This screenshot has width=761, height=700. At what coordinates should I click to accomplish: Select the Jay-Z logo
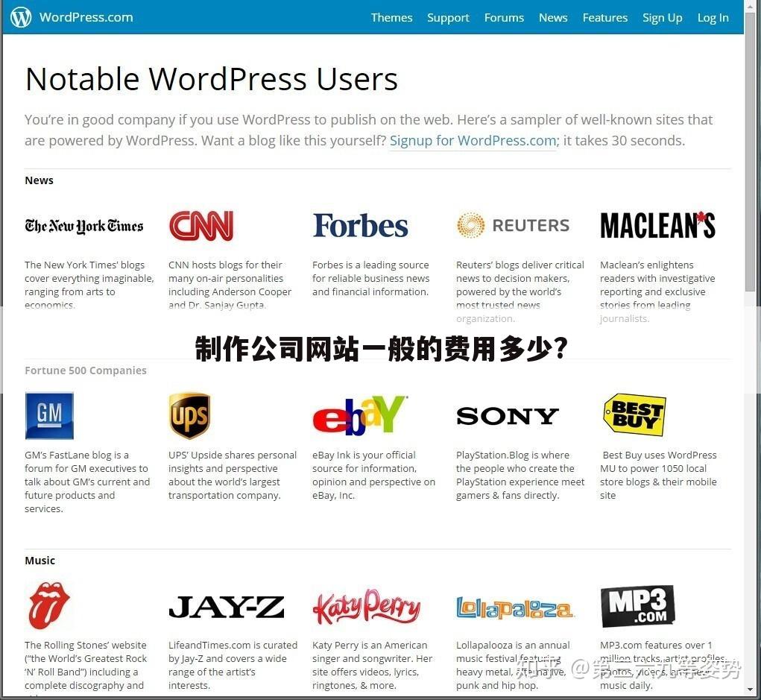click(x=227, y=607)
